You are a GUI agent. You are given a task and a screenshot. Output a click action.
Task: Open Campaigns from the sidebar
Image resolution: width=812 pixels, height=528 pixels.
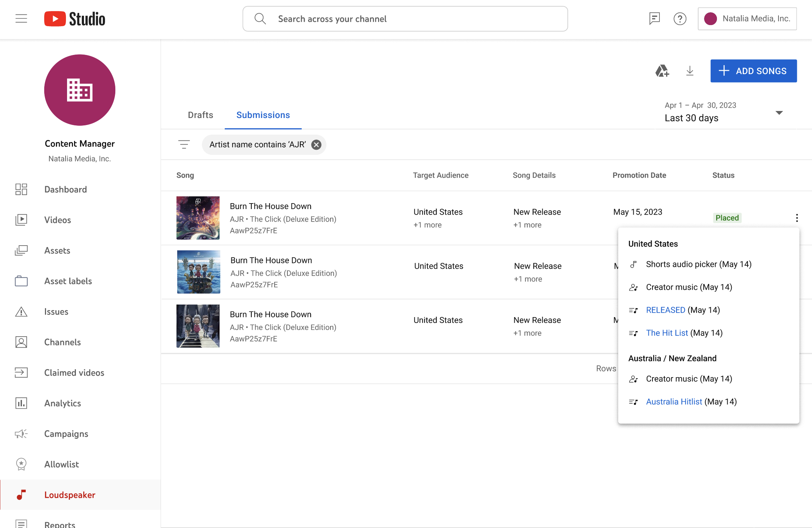[x=66, y=434]
